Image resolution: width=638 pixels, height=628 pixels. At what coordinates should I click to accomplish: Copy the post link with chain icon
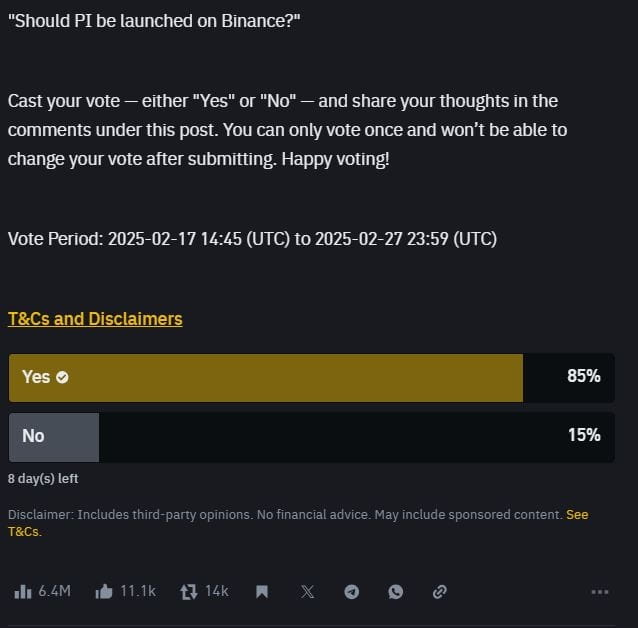[439, 592]
